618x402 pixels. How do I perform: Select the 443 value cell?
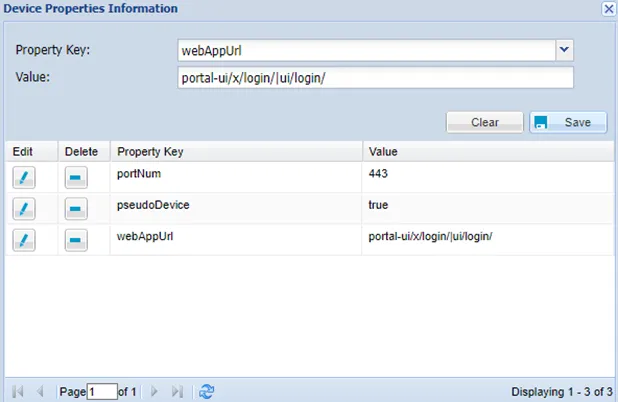[488, 177]
